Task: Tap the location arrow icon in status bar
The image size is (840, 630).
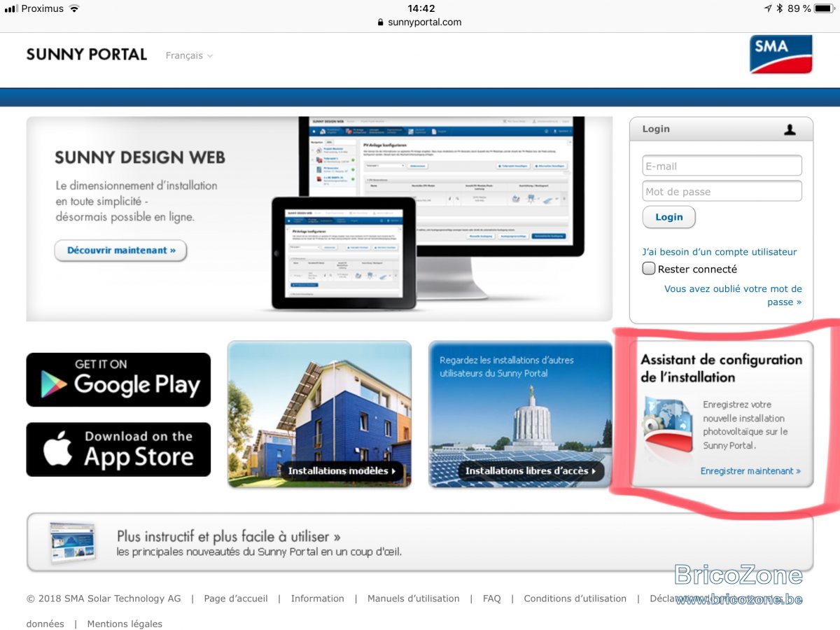Action: click(x=767, y=8)
